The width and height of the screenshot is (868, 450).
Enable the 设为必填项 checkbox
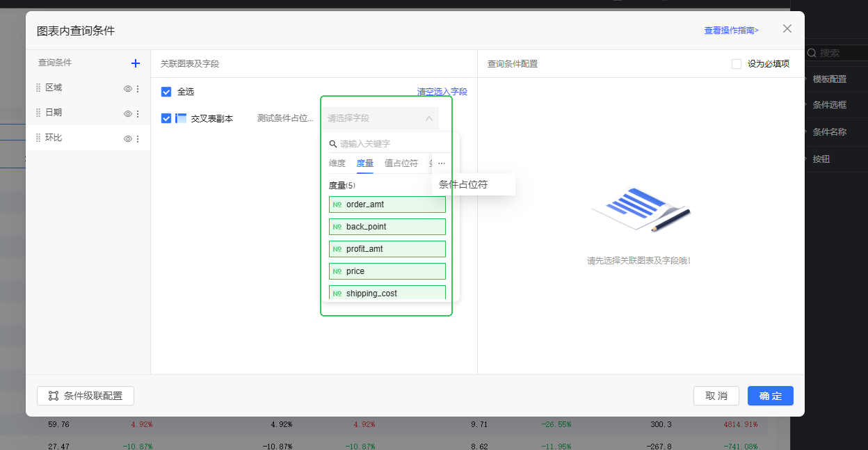pos(737,64)
